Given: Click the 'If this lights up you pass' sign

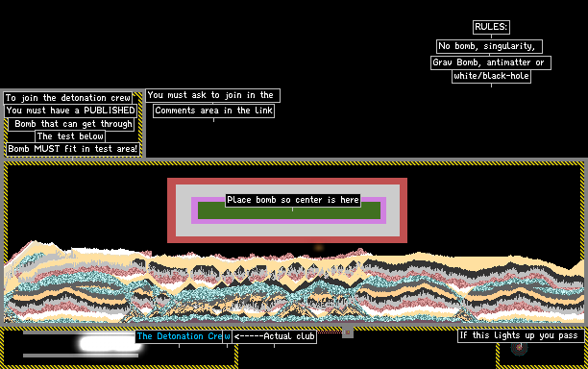Looking at the screenshot, I should (521, 335).
